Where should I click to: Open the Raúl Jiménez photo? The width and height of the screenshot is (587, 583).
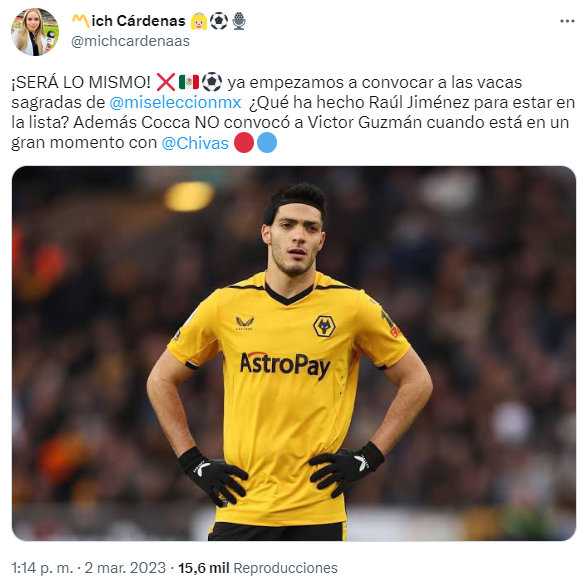pyautogui.click(x=294, y=353)
